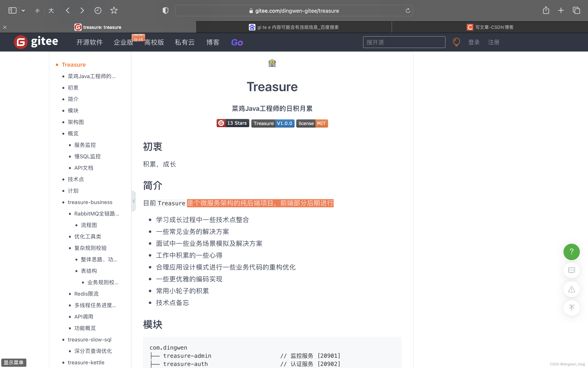Jump to RabbitMQ全链路... outline entry
Image resolution: width=588 pixels, height=368 pixels.
pyautogui.click(x=97, y=213)
